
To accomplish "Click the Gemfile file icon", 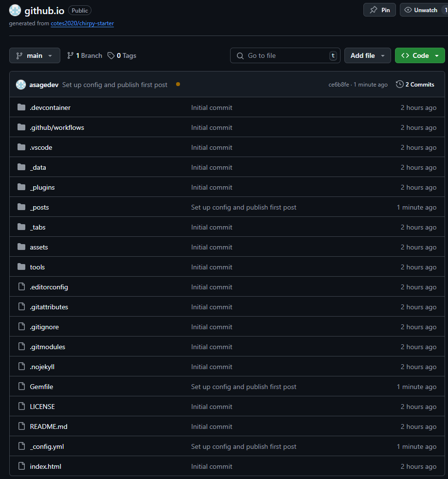I will 22,387.
